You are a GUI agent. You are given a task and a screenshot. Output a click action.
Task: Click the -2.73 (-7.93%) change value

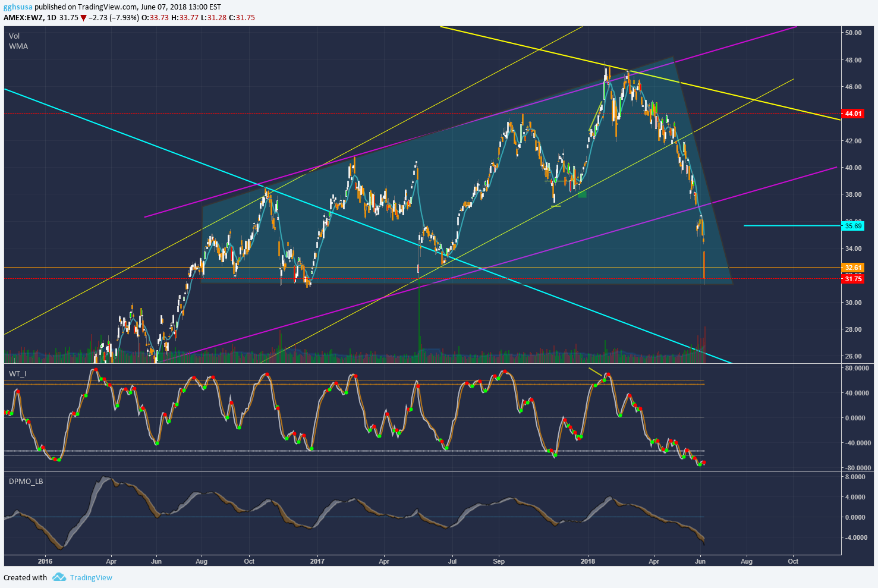[114, 18]
